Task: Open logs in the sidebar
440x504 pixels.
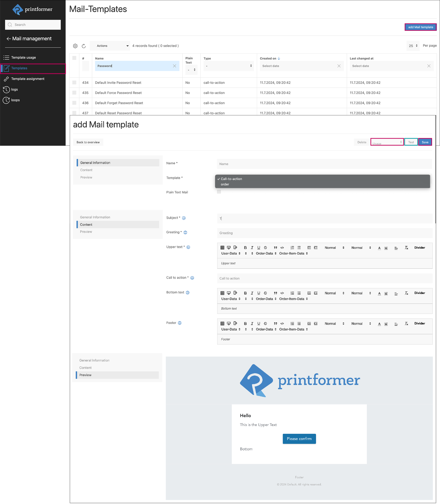Action: pos(15,90)
